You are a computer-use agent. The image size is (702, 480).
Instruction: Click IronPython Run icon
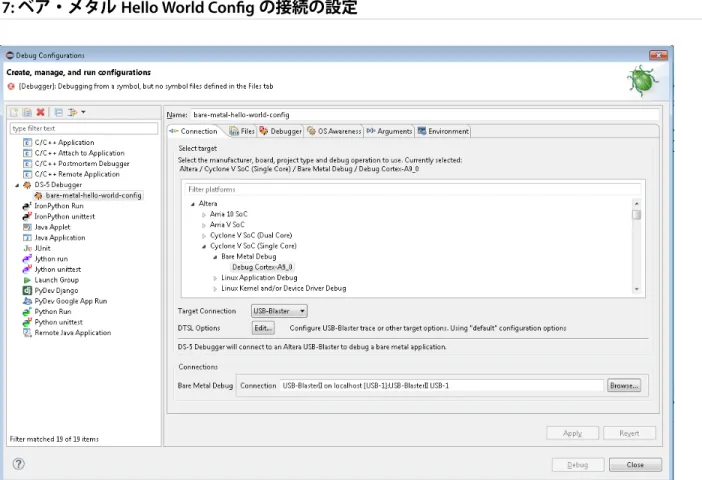point(27,206)
